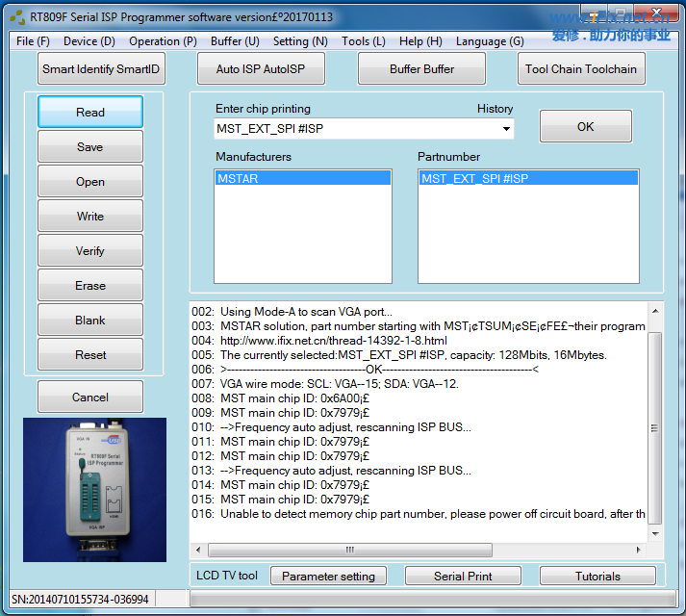The image size is (686, 616).
Task: Open the Parameter setting tool
Action: [x=328, y=576]
